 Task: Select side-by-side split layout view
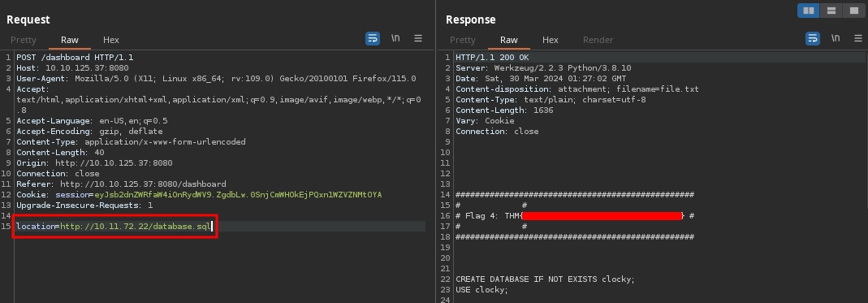[x=808, y=11]
